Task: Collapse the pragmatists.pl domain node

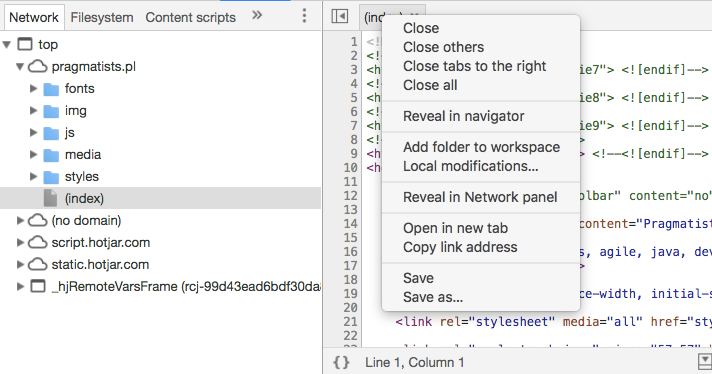Action: point(20,67)
